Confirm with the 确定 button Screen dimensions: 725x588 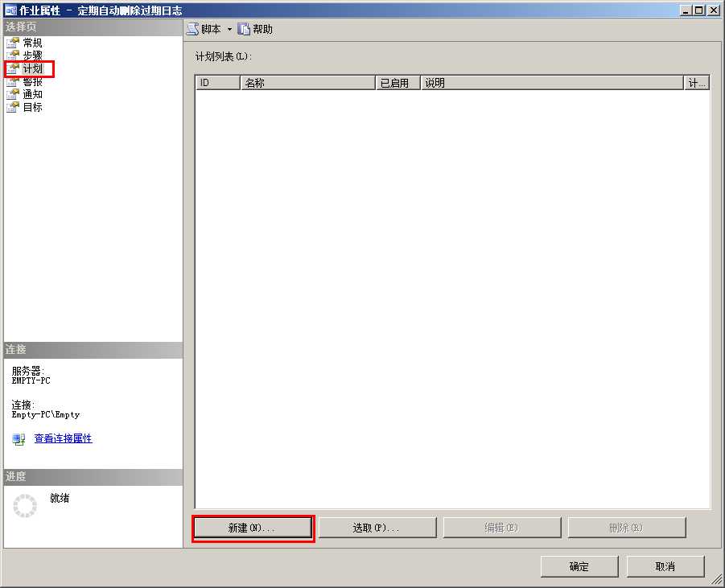[579, 567]
